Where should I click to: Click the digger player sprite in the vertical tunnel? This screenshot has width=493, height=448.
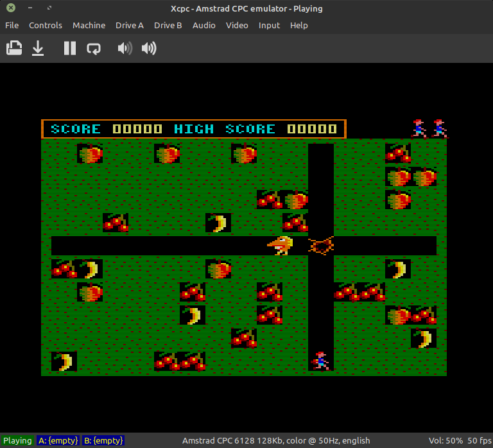(321, 361)
